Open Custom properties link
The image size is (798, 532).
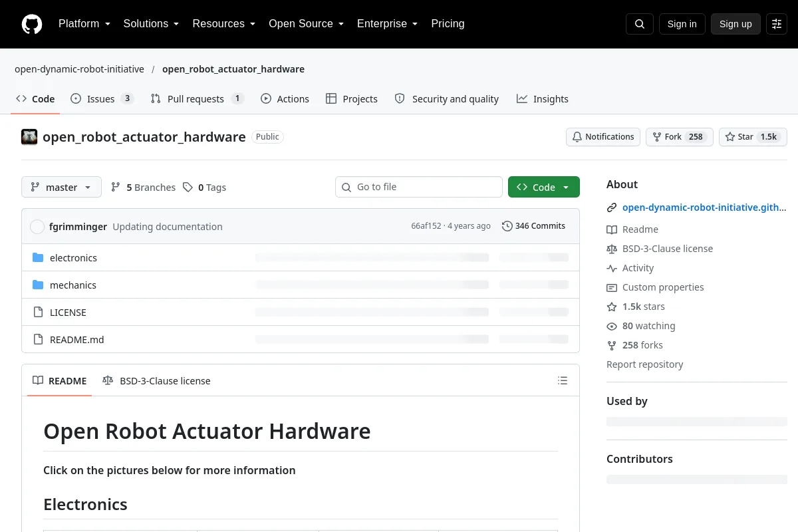pos(655,287)
